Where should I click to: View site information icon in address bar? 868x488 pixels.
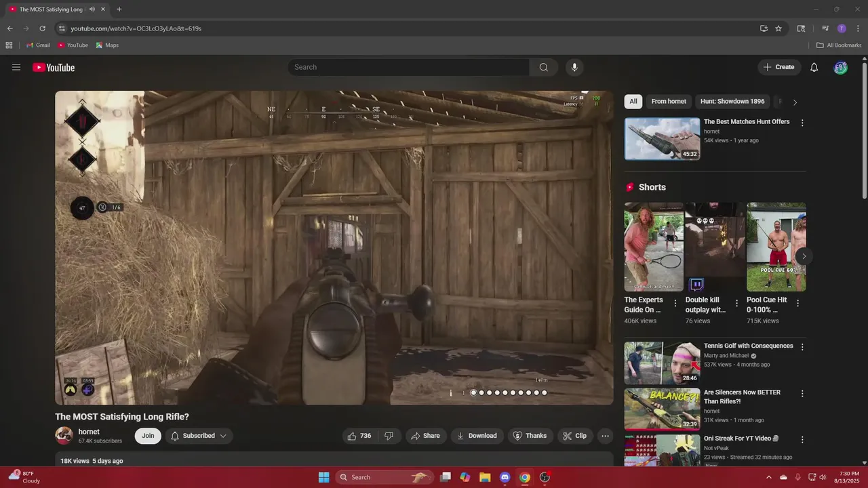[62, 28]
